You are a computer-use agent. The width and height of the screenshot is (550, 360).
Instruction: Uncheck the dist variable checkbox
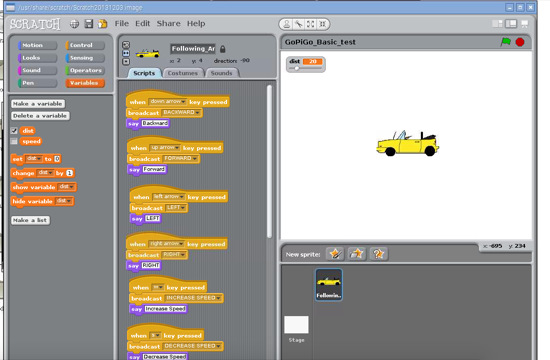(14, 131)
